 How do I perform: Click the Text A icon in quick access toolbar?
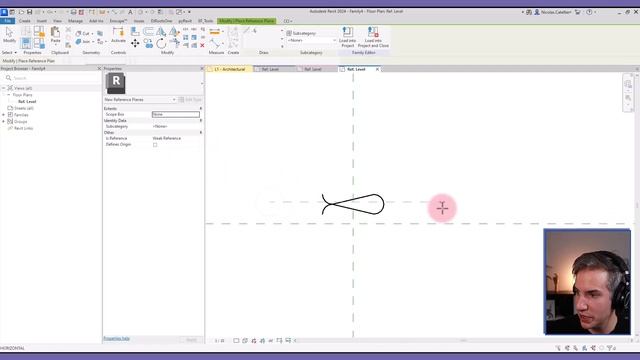(x=130, y=12)
